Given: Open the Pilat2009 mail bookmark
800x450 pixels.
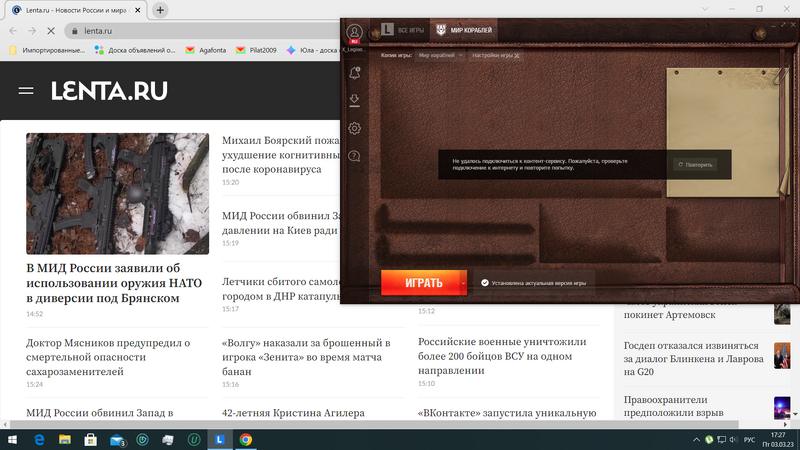Looking at the screenshot, I should (x=256, y=50).
